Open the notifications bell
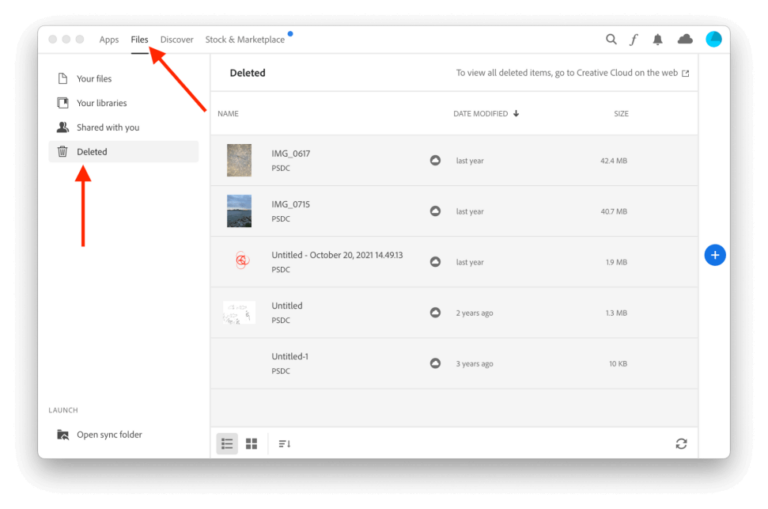 coord(657,39)
